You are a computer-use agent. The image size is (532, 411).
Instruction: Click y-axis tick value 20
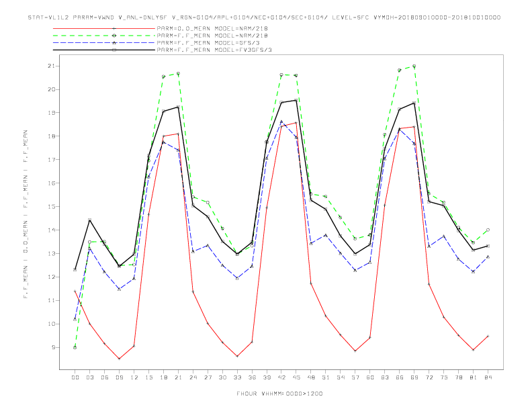coord(51,89)
